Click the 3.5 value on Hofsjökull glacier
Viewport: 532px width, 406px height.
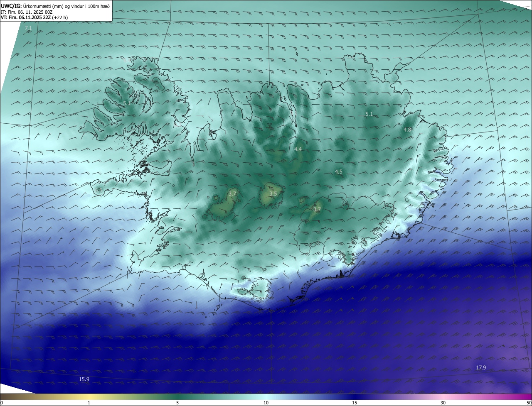point(273,194)
